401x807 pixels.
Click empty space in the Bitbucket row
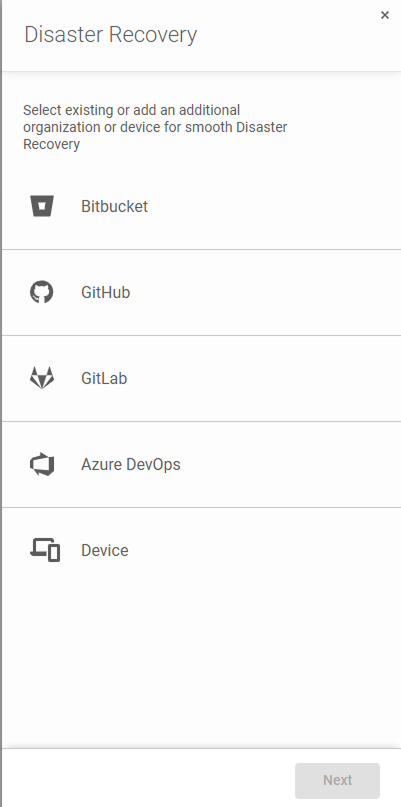pyautogui.click(x=273, y=206)
